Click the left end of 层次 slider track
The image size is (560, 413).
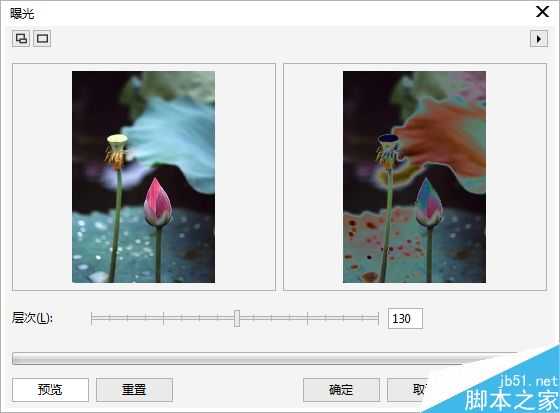pyautogui.click(x=92, y=318)
